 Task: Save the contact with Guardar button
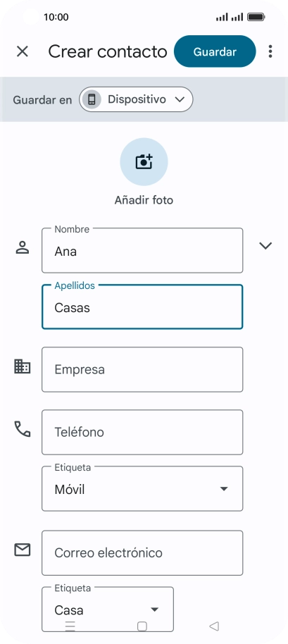coord(215,51)
